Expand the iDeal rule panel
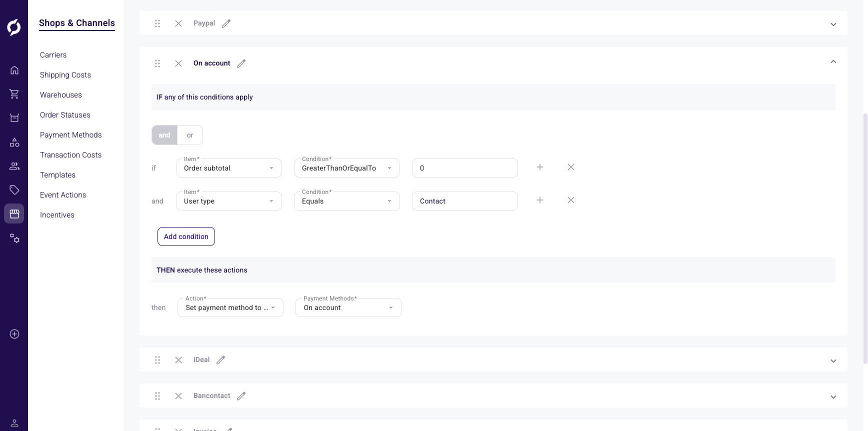 833,361
